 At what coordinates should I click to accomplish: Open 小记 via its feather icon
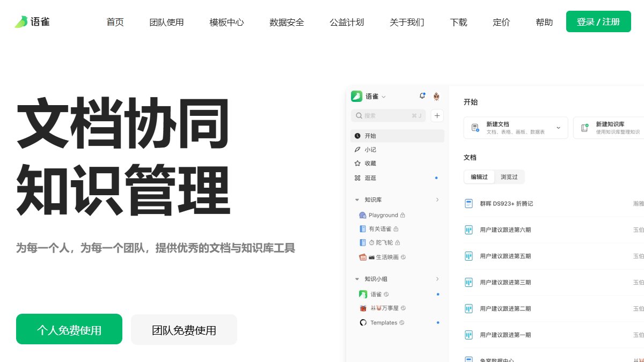(357, 150)
